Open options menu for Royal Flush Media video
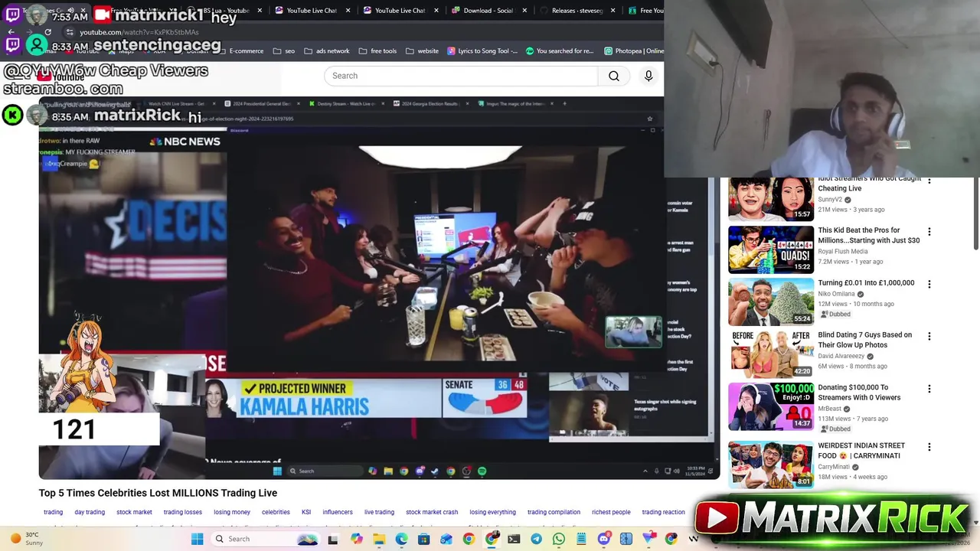980x551 pixels. [929, 232]
